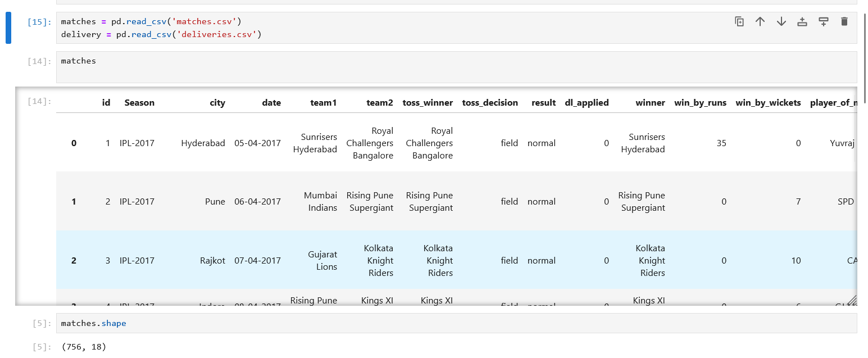Screen dimensions: 868x358
Task: Select the toss_decision column header
Action: 490,102
